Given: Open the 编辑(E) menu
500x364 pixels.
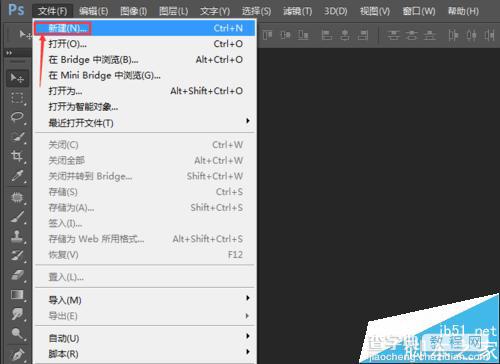Looking at the screenshot, I should click(94, 11).
